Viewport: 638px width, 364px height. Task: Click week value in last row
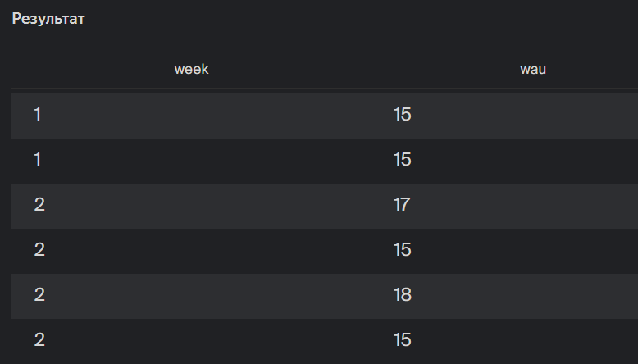tap(39, 339)
